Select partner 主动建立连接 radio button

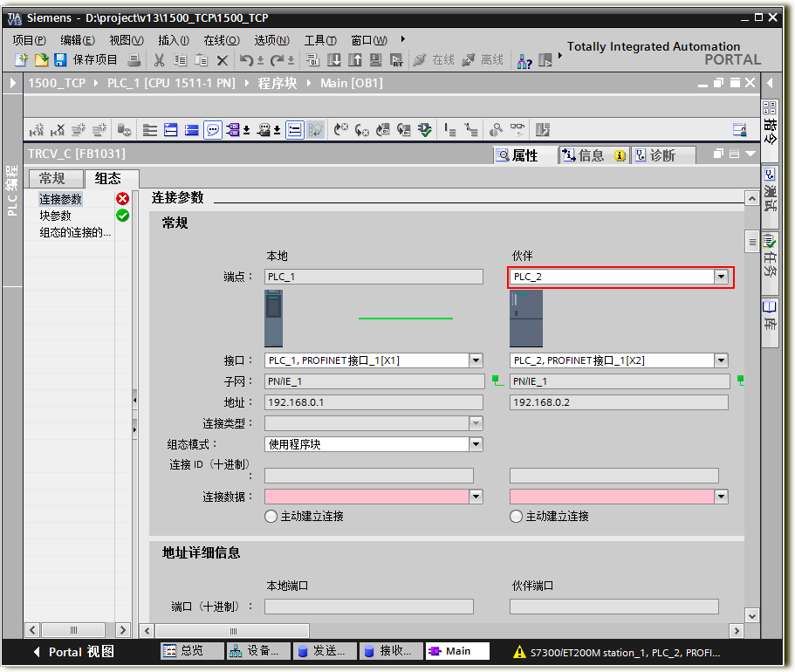click(x=516, y=517)
